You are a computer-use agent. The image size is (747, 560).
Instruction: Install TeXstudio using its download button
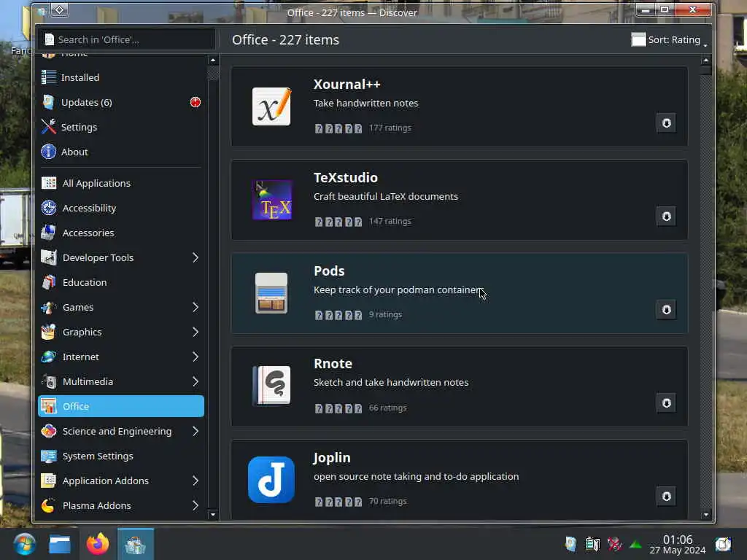click(x=666, y=217)
